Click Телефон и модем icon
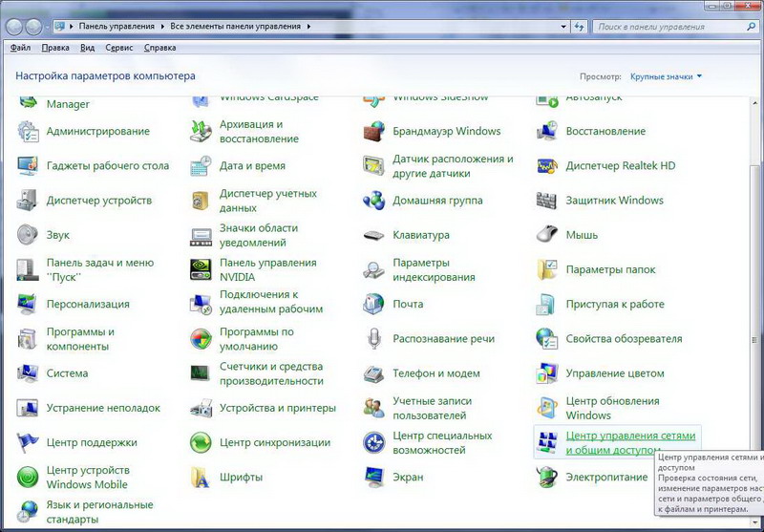The height and width of the screenshot is (532, 764). click(x=374, y=373)
